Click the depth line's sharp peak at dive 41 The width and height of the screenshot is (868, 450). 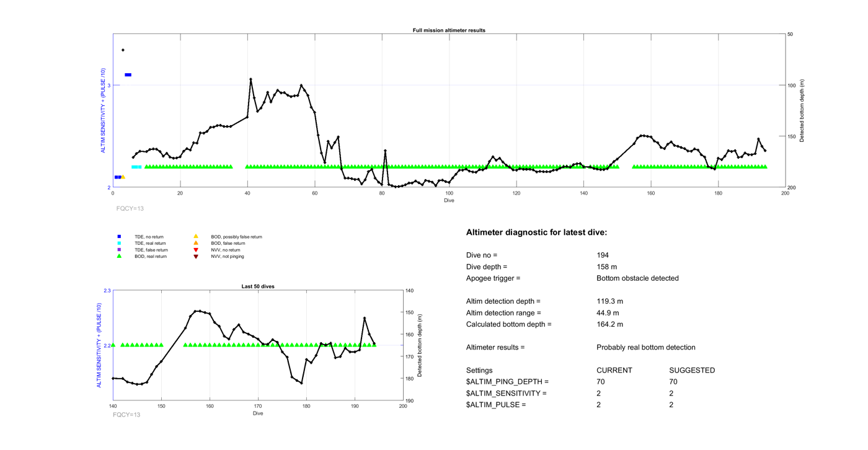tap(250, 79)
